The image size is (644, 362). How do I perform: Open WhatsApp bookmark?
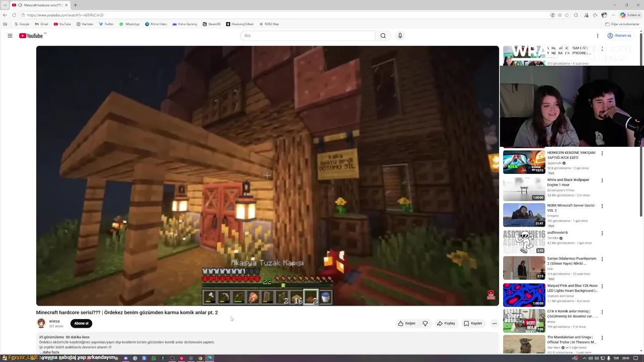point(129,24)
